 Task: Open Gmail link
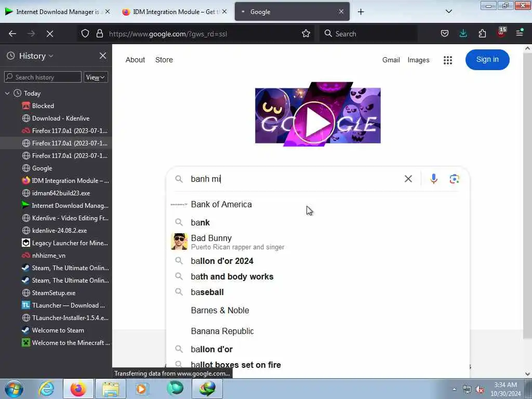(x=391, y=60)
